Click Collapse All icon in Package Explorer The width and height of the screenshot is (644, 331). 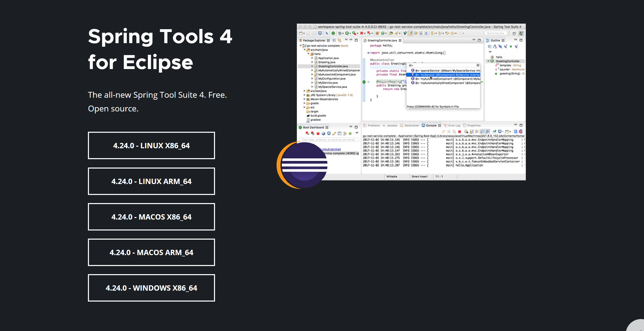pyautogui.click(x=334, y=40)
